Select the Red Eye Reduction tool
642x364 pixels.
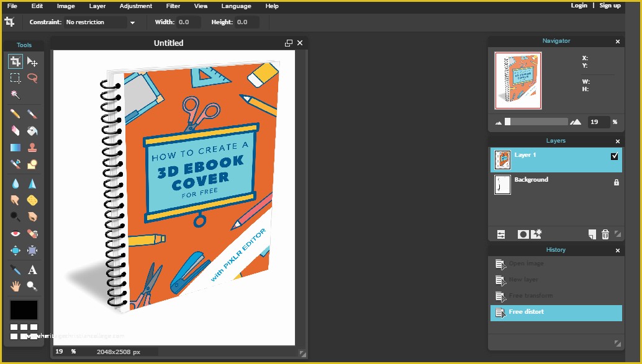click(x=15, y=234)
